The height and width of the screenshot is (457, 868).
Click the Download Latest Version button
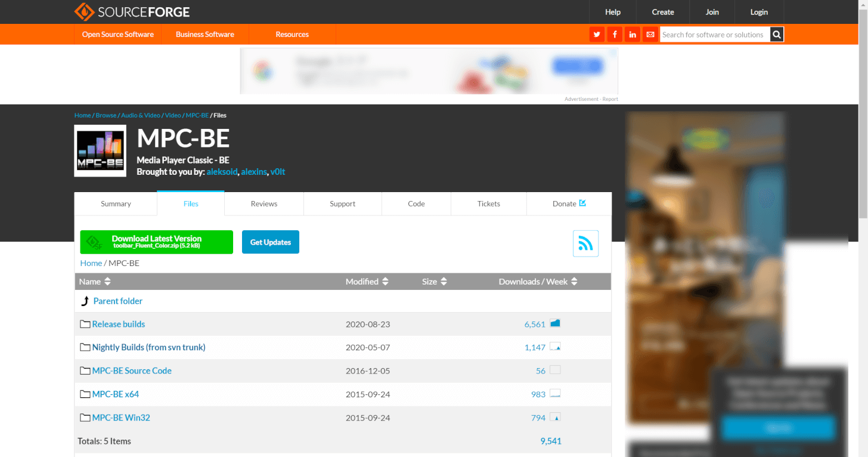pyautogui.click(x=157, y=242)
